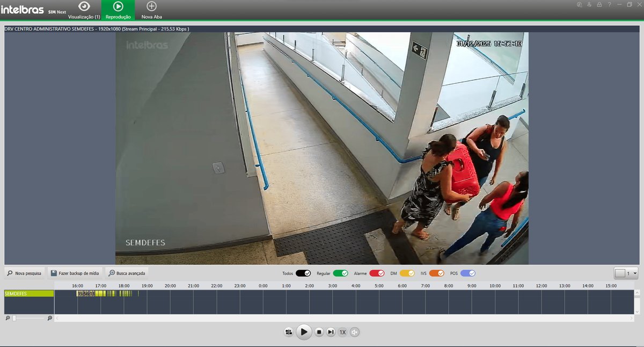Click the Nova Aba plus icon
This screenshot has width=644, height=347.
point(152,6)
